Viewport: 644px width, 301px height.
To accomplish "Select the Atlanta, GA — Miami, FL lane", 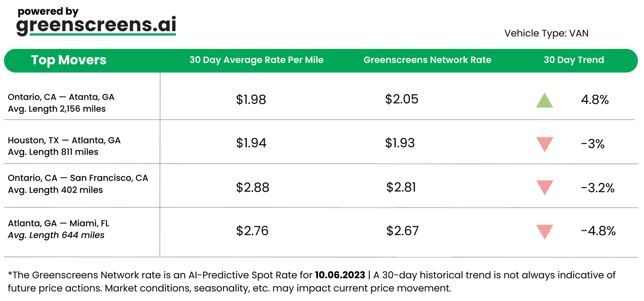I will (x=58, y=223).
